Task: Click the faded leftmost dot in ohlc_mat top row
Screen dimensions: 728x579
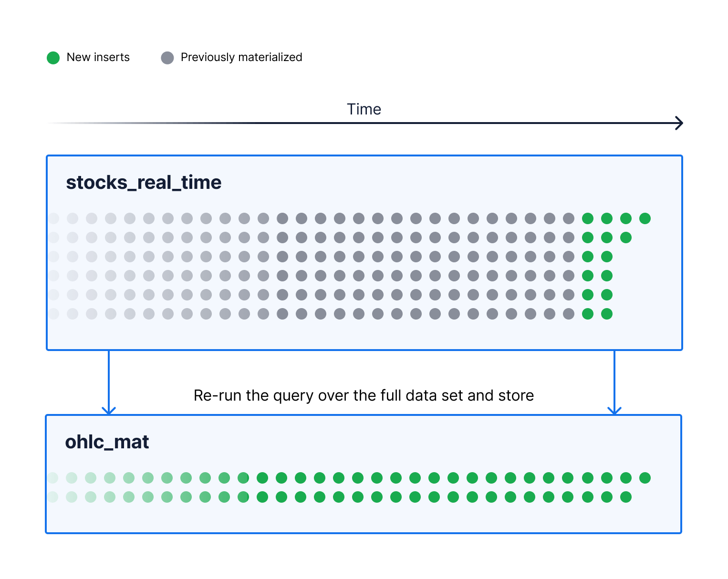Action: tap(53, 478)
